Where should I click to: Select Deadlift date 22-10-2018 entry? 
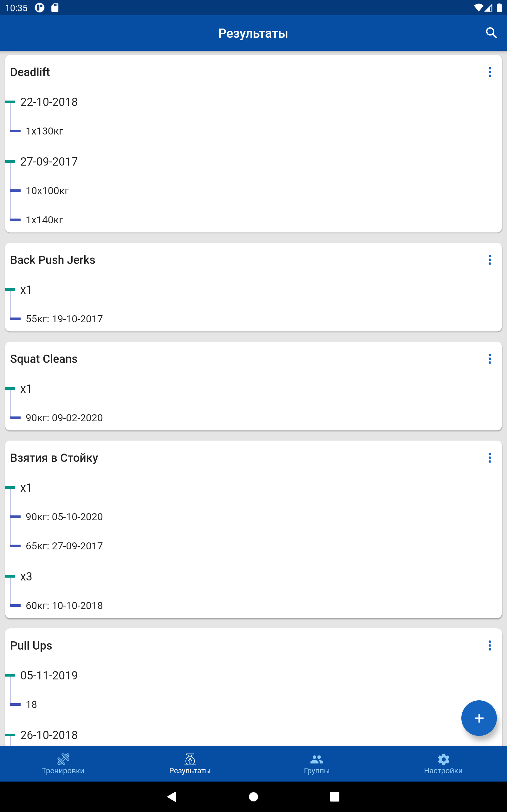pos(49,102)
